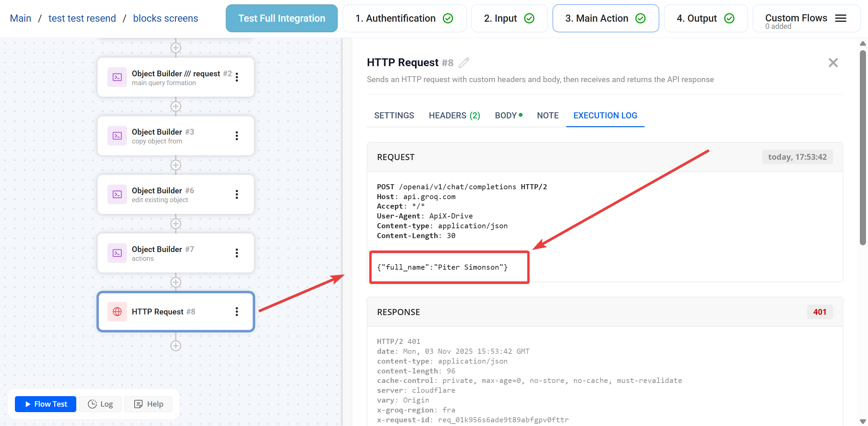Viewport: 868px width, 426px height.
Task: Click the Object Builder /// request terminal icon
Action: coord(117,77)
